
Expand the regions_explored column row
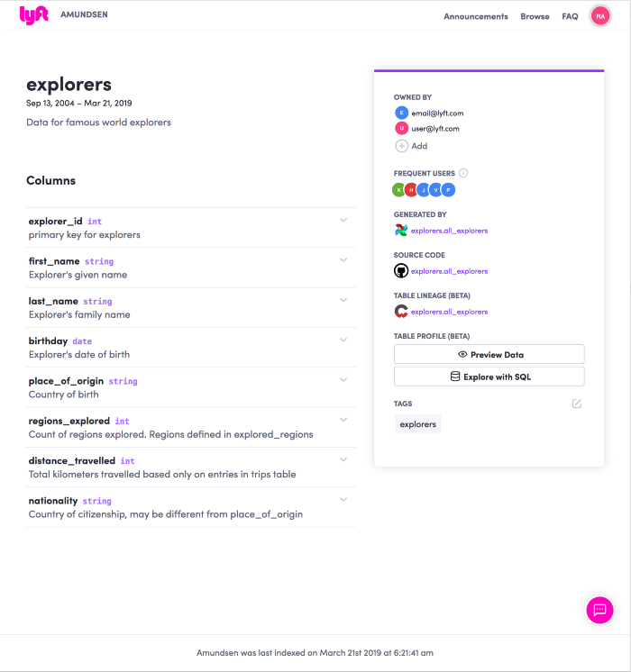[x=343, y=420]
